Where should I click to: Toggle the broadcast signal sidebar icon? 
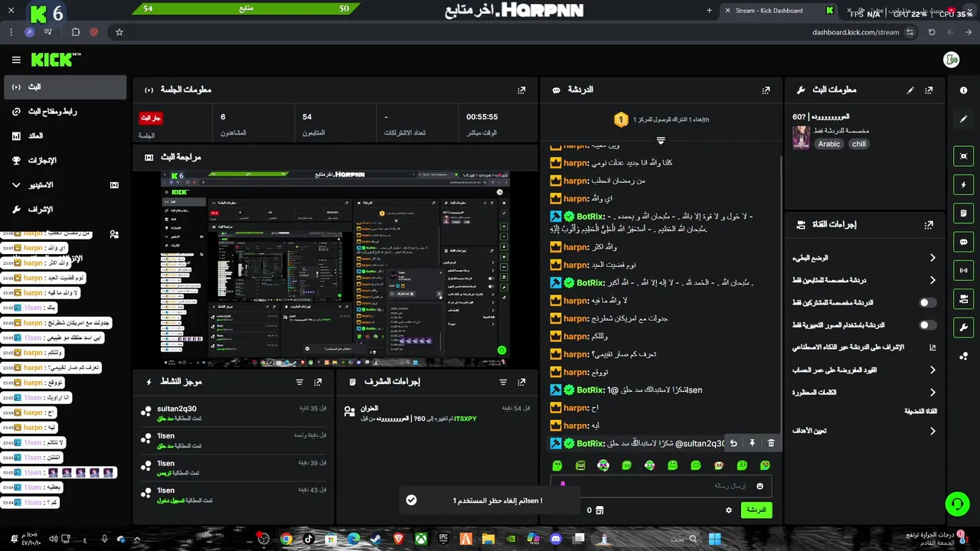(x=963, y=270)
